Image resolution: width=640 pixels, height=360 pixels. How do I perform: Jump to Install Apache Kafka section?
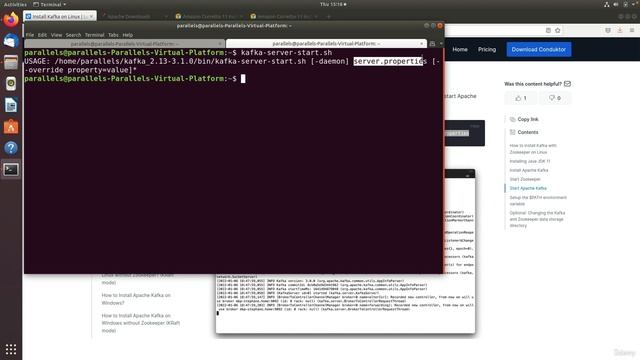(x=529, y=170)
